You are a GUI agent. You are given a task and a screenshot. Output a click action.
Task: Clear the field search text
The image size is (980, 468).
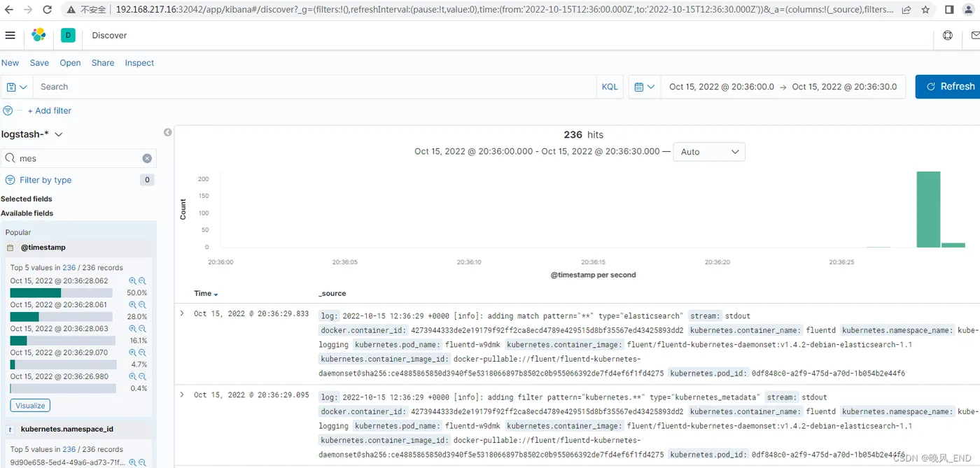tap(147, 158)
